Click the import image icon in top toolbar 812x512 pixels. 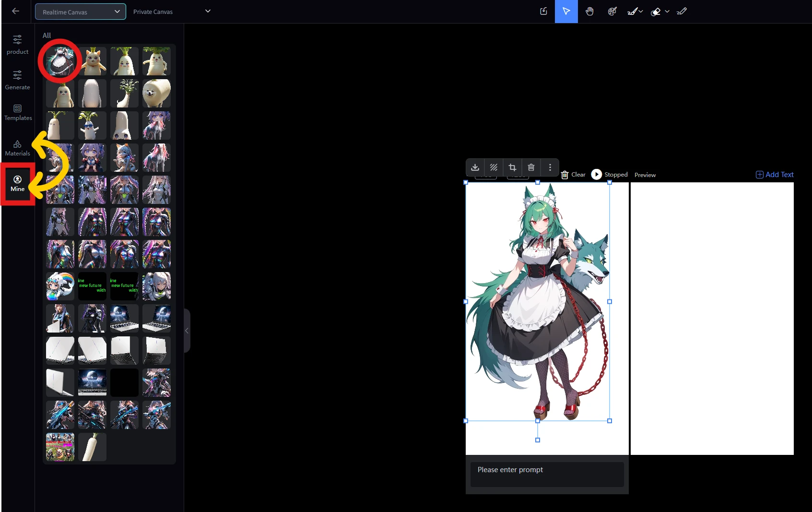click(x=543, y=12)
